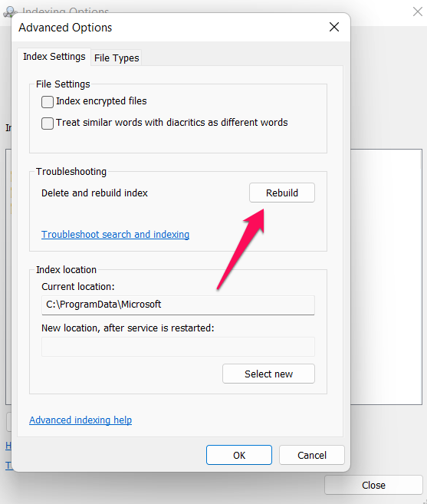Click the New location field
427x504 pixels.
178,347
